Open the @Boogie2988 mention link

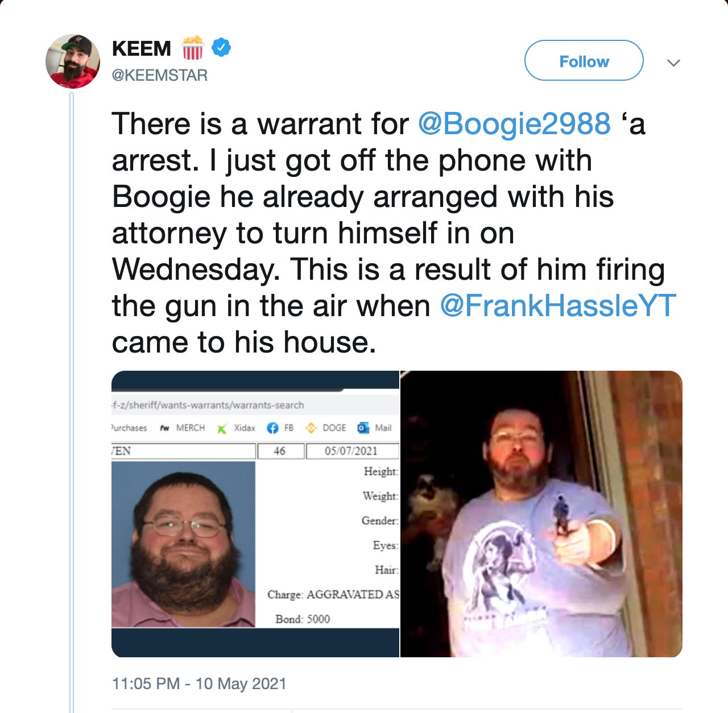coord(514,123)
